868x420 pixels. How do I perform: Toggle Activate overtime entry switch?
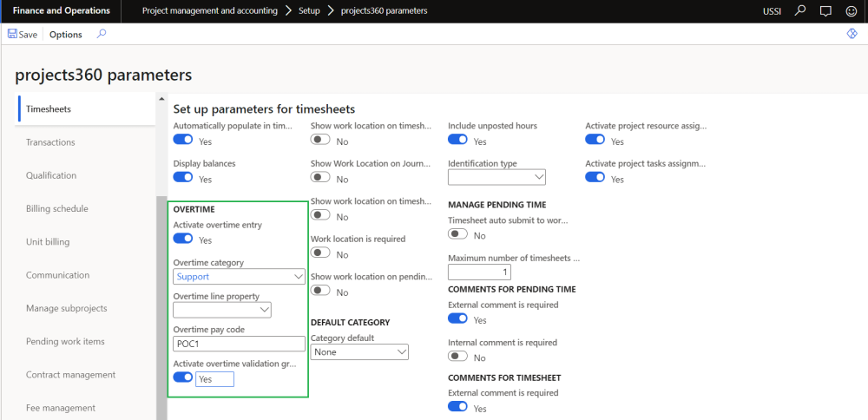(x=183, y=240)
